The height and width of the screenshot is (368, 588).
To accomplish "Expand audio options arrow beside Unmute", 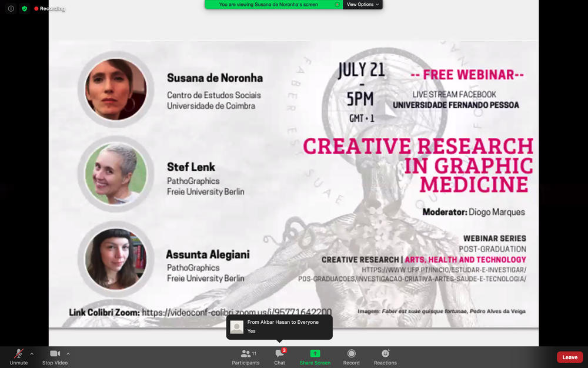I will [x=32, y=354].
